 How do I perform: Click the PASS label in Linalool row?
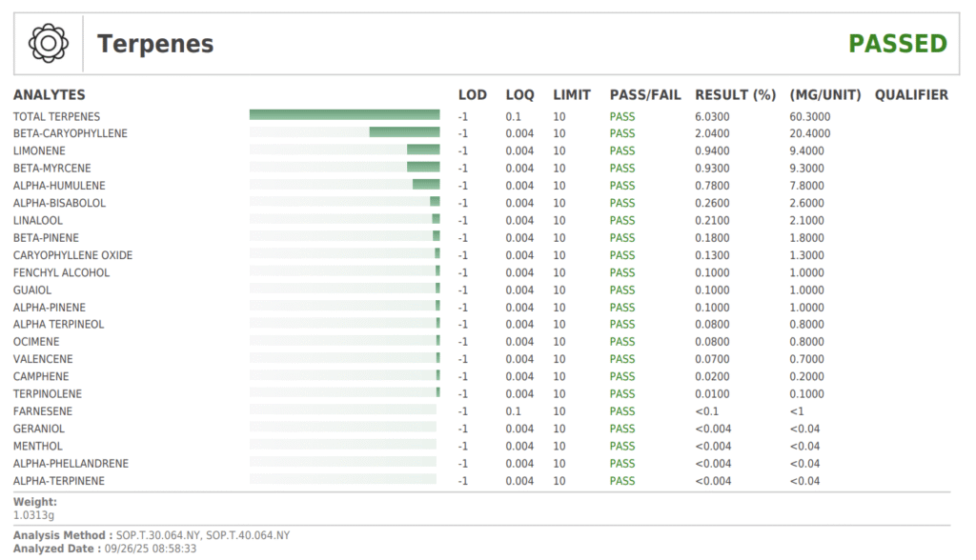point(621,220)
